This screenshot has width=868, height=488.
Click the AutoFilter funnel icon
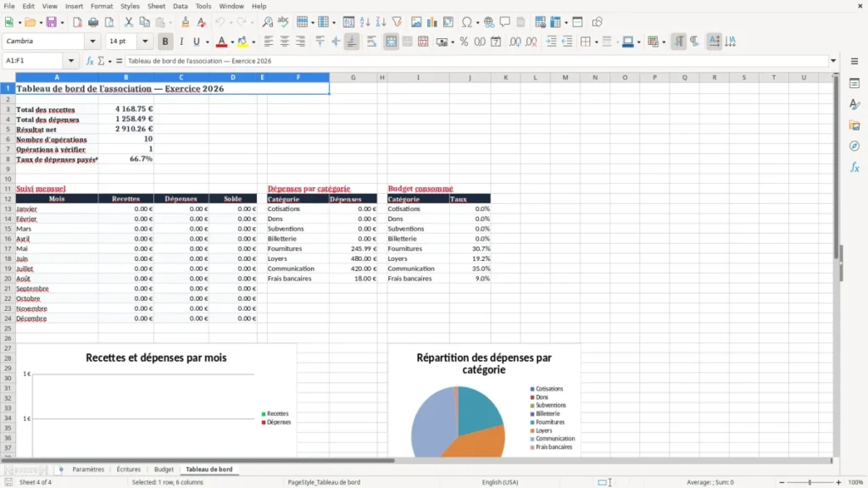(397, 22)
